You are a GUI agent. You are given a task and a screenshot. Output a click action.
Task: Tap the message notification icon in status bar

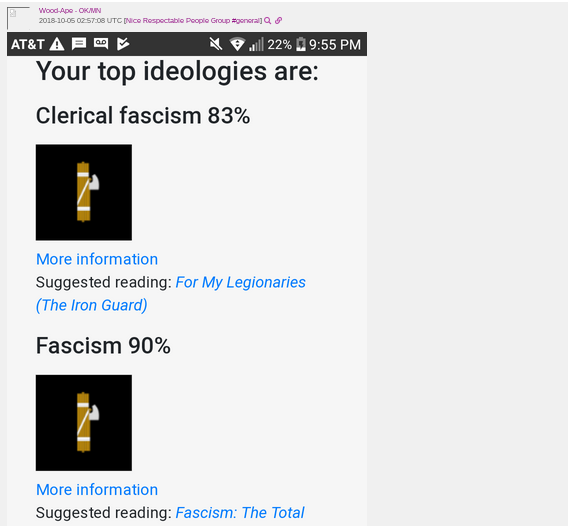click(79, 44)
